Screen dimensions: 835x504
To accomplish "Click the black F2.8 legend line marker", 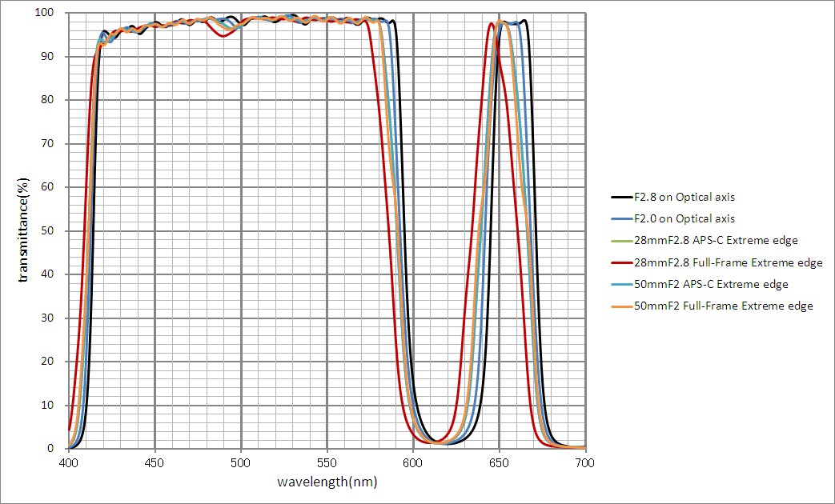I will 621,197.
